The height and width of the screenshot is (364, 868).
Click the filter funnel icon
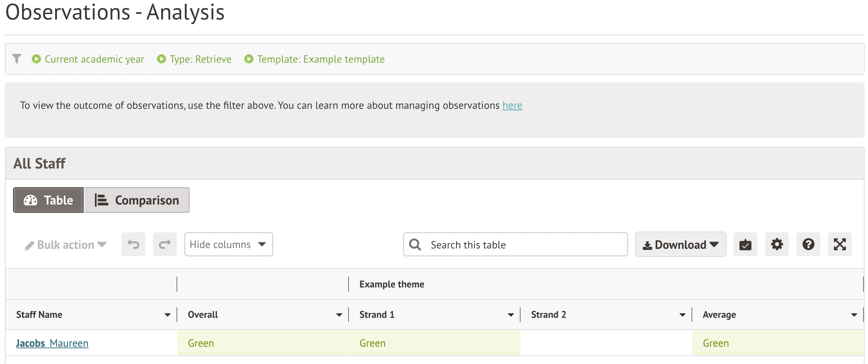pos(16,59)
